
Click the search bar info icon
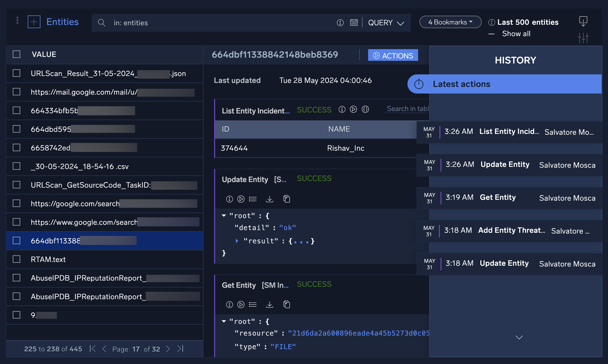click(x=340, y=23)
